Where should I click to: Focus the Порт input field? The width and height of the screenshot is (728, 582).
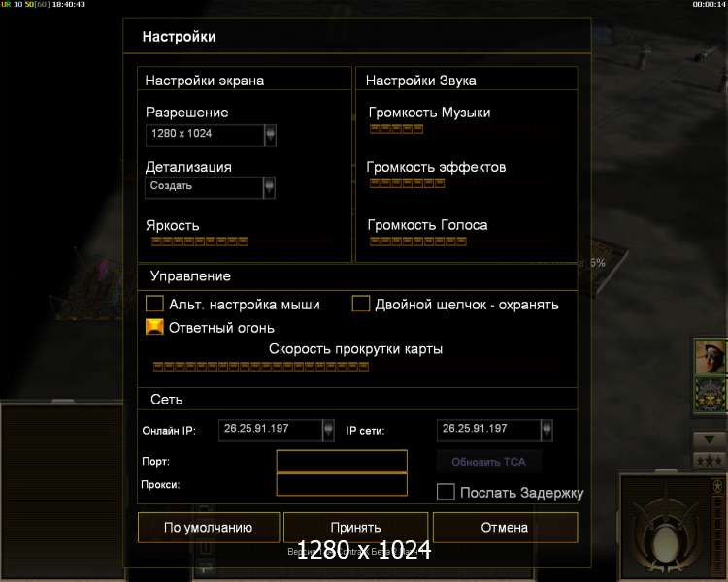pyautogui.click(x=342, y=461)
